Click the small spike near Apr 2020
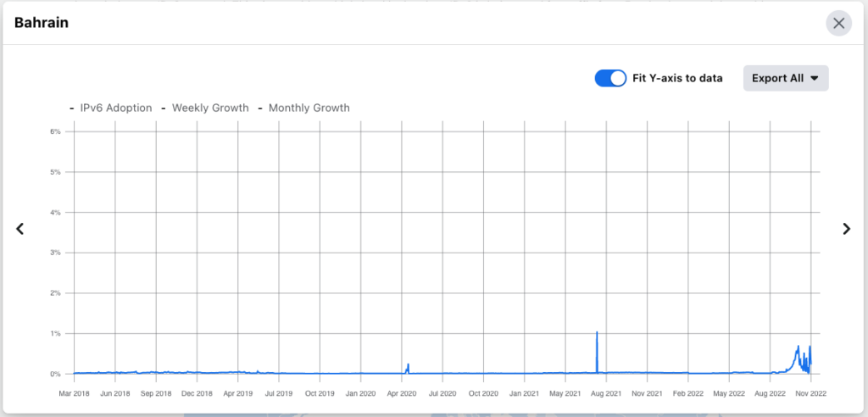The image size is (868, 417). click(x=408, y=365)
